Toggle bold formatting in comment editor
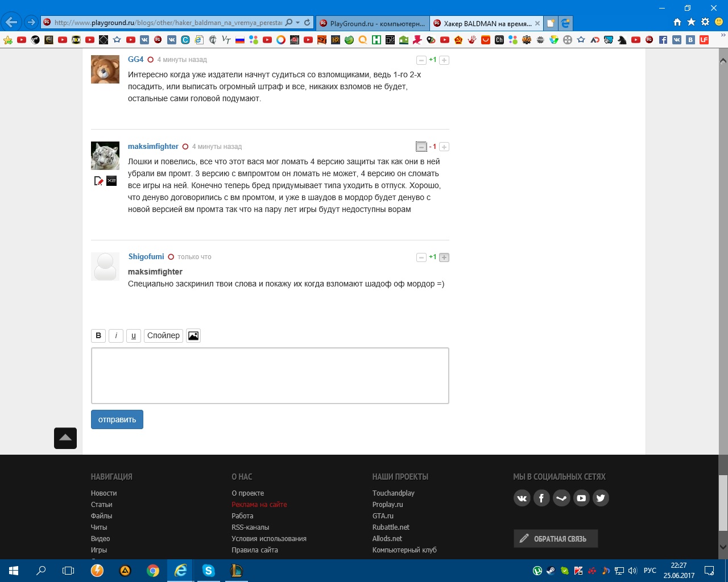 98,336
